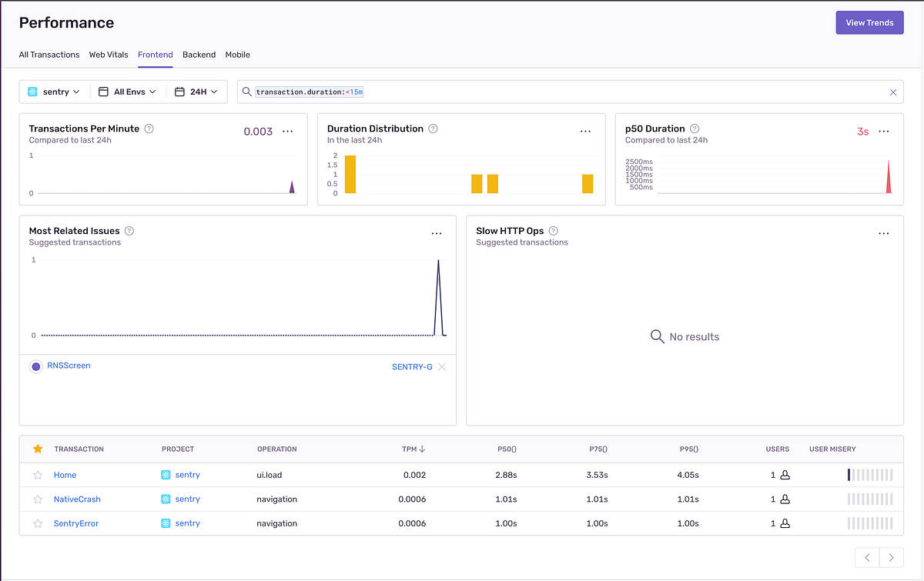The width and height of the screenshot is (924, 581).
Task: Select the Frontend tab
Action: point(156,55)
